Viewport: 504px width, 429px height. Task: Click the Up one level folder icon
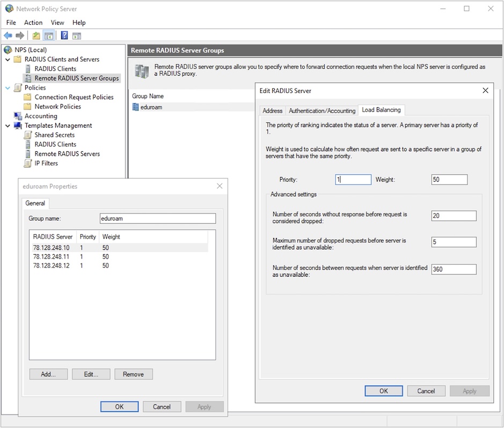point(36,35)
